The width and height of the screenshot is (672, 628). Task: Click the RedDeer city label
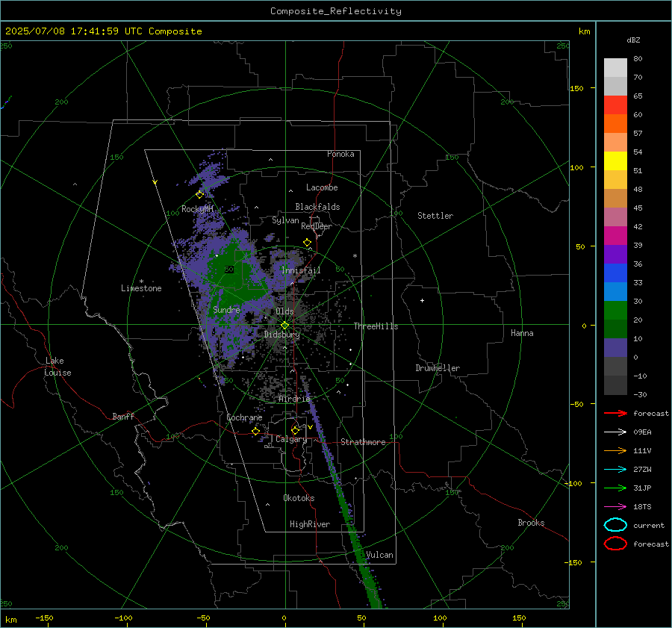317,226
